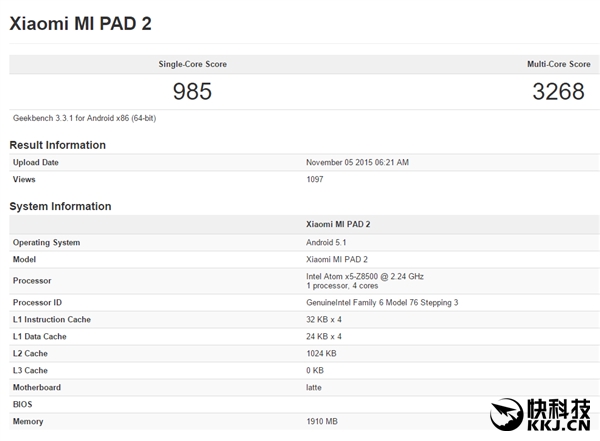Click the single-core score value 985
Image resolution: width=600 pixels, height=441 pixels.
point(192,91)
